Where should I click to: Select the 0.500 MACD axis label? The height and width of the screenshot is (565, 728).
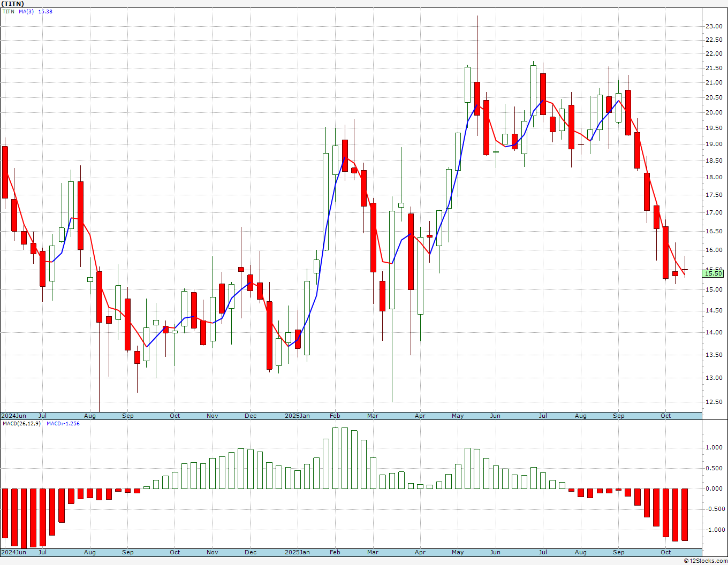tap(715, 469)
